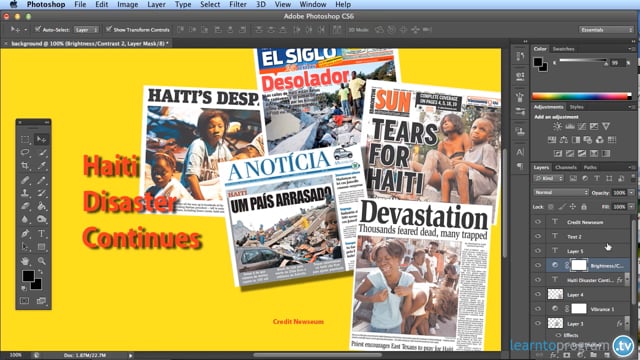Select the Eyedropper tool

coord(41,166)
